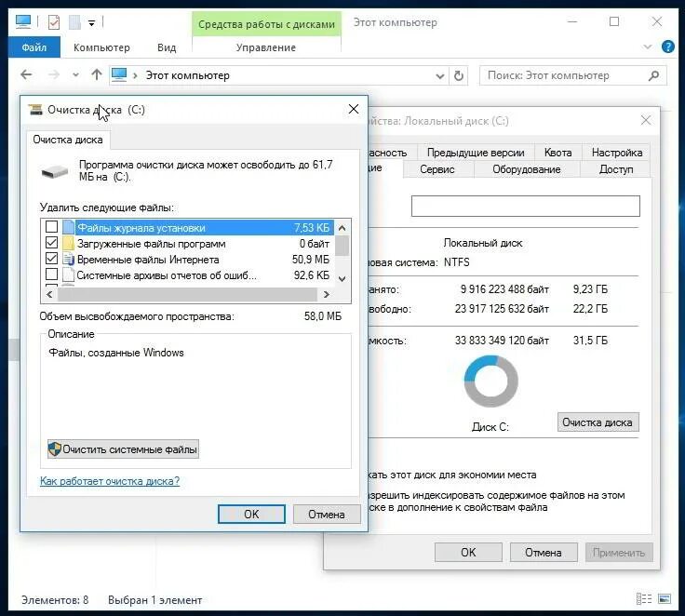Cancel the Disk Cleanup dialog with Отмена
Viewport: 685px width, 616px height.
[327, 515]
